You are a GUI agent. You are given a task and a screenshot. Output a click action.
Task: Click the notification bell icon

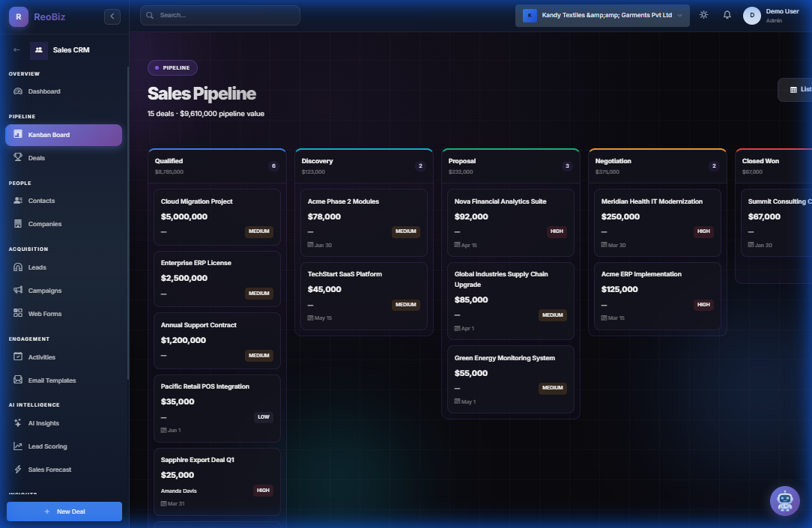727,14
